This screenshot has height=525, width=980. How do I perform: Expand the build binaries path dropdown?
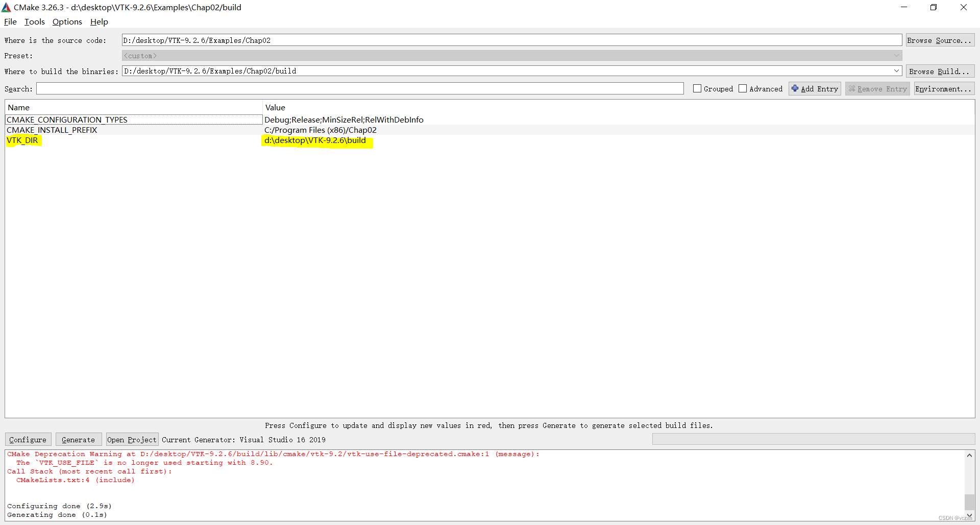[897, 70]
